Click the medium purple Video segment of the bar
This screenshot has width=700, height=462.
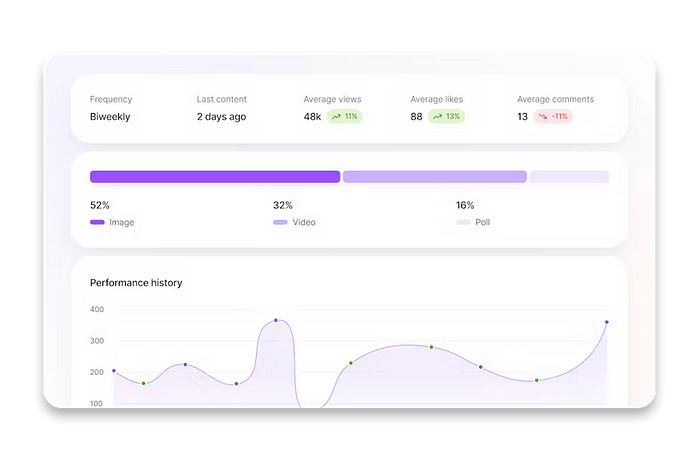click(x=435, y=177)
